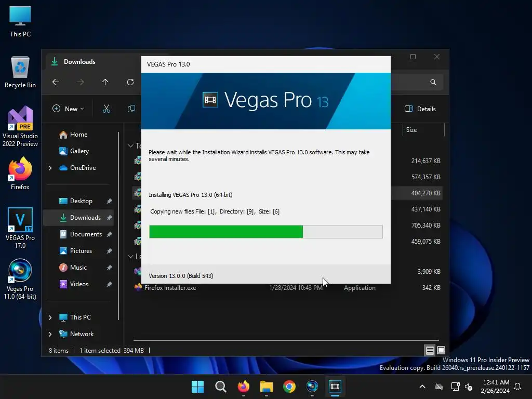This screenshot has width=532, height=399.
Task: Click the Cut scissors icon in Explorer
Action: coord(106,109)
